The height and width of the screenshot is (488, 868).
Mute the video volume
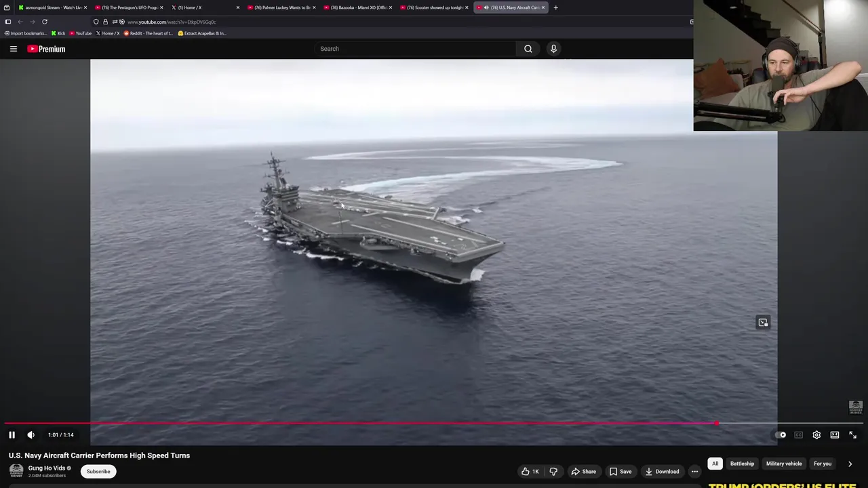[x=31, y=435]
